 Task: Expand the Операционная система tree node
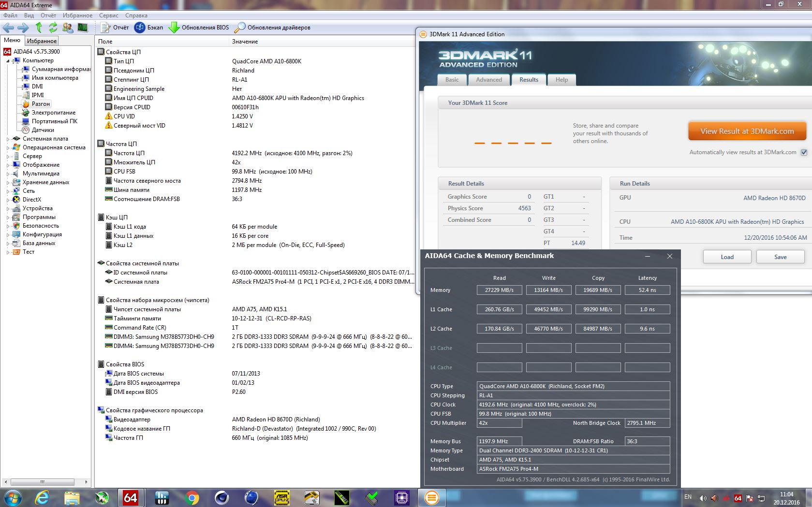click(x=8, y=148)
